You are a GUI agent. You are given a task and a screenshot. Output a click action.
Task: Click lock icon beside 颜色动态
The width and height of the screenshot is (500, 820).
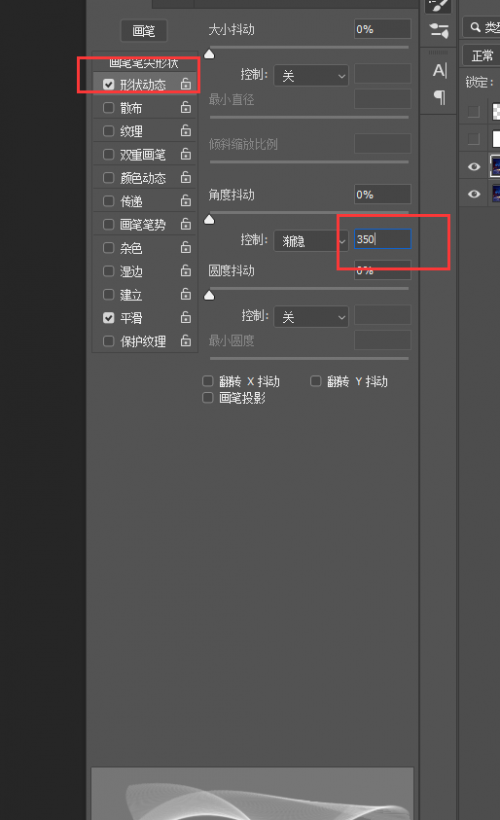click(x=186, y=178)
